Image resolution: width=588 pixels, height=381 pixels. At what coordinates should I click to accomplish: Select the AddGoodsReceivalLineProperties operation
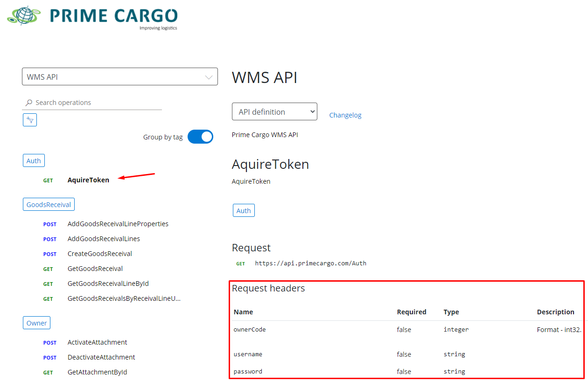pyautogui.click(x=118, y=224)
